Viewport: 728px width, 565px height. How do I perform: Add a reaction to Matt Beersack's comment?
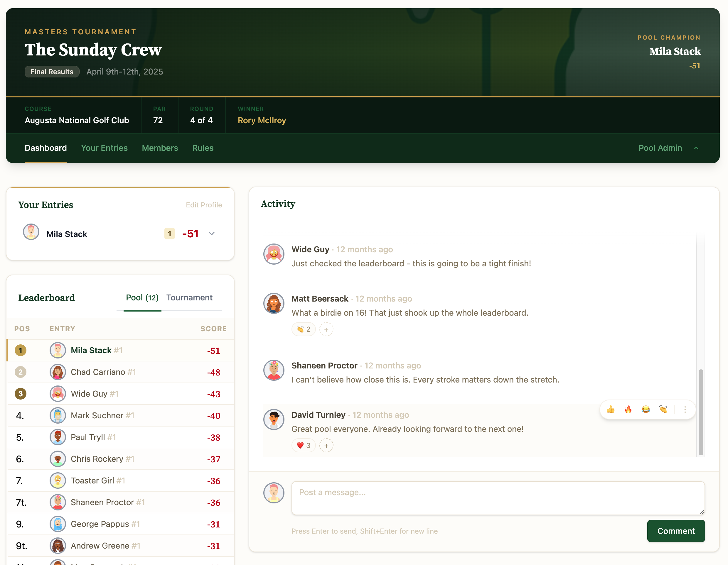[326, 329]
